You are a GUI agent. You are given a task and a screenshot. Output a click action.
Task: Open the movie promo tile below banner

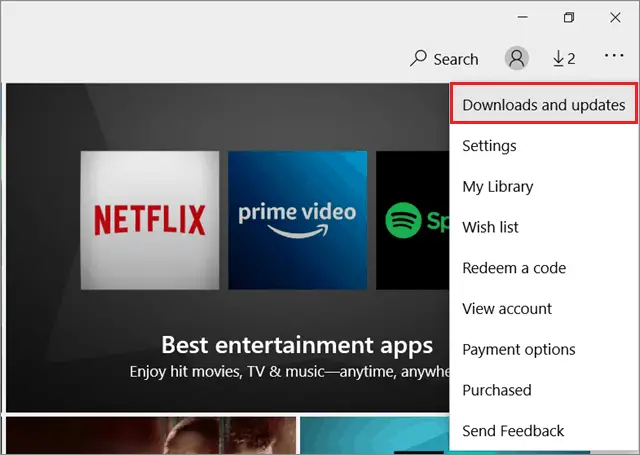pos(151,435)
